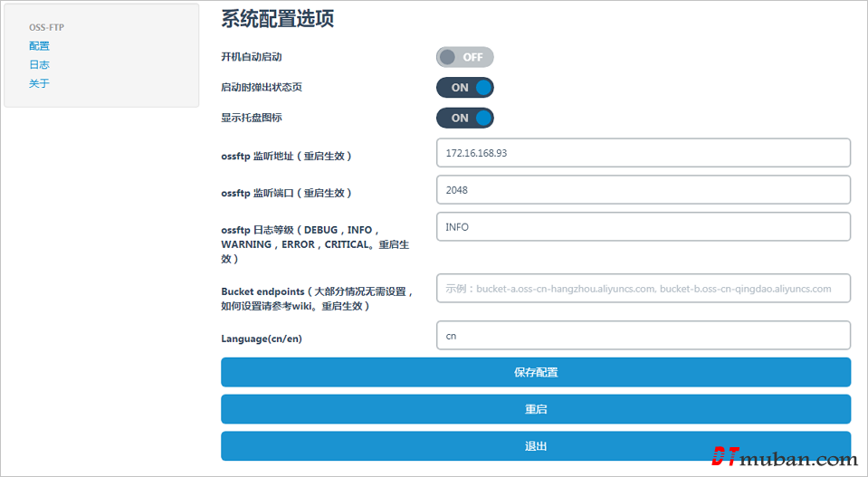Click the Language(cn/en) label

pyautogui.click(x=262, y=339)
